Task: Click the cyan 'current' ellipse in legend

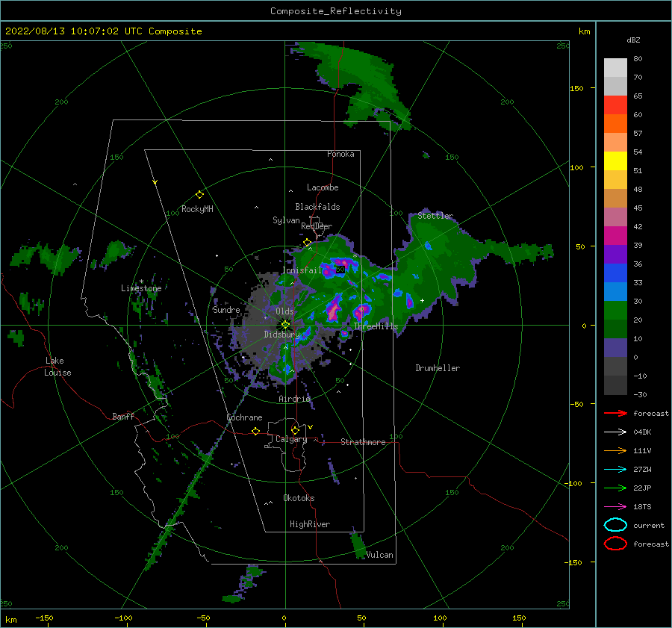Action: (x=615, y=525)
